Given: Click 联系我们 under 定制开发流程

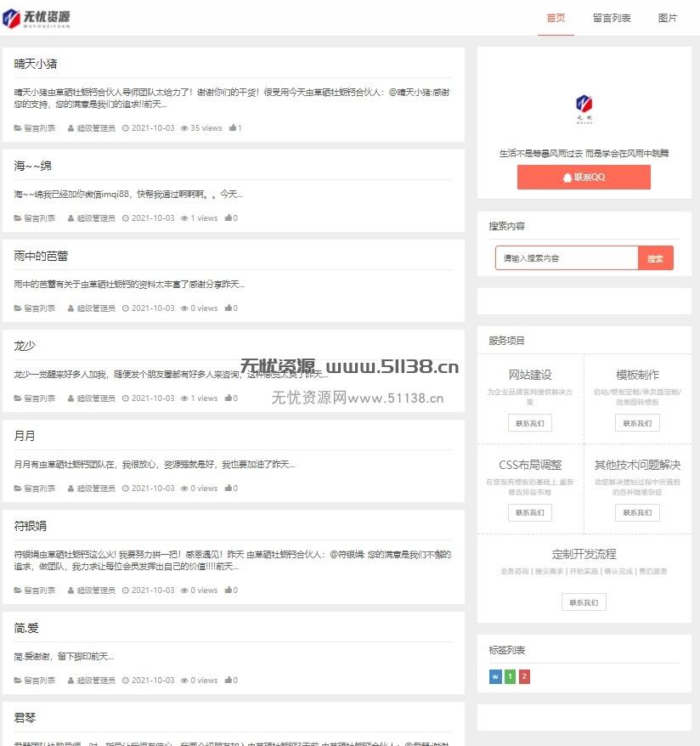Looking at the screenshot, I should tap(584, 602).
